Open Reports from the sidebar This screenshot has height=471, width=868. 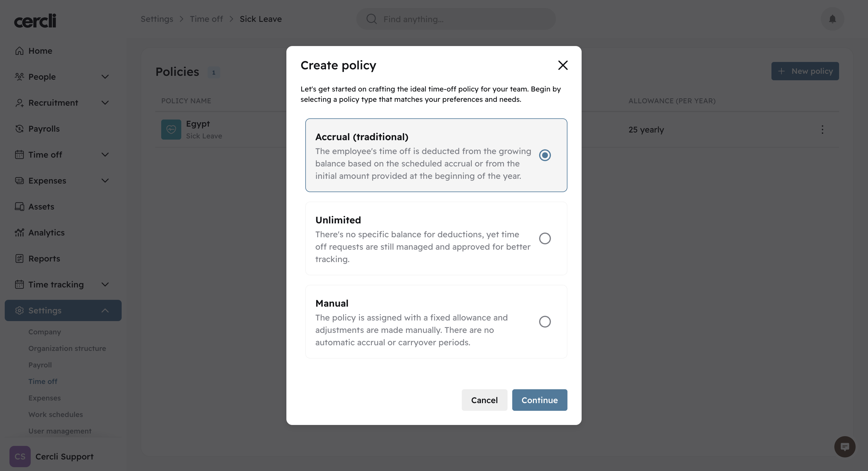(44, 259)
